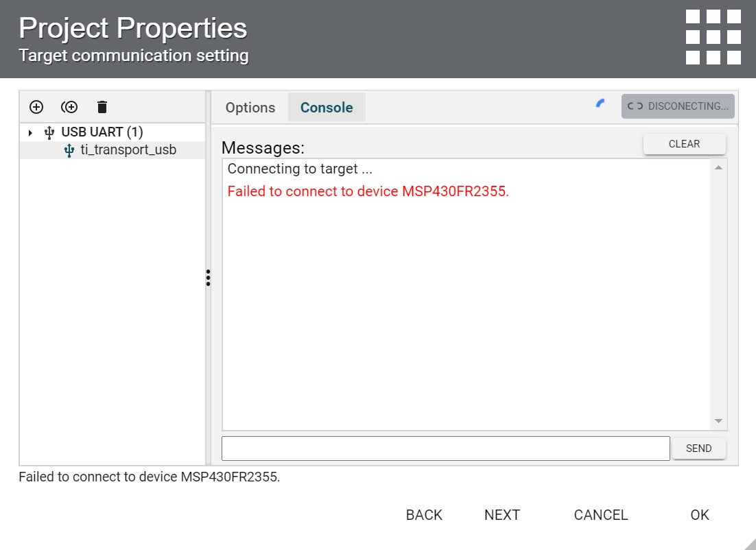Click the USB icon beside ti_transport_usb
Viewport: 756px width, 550px height.
click(69, 150)
